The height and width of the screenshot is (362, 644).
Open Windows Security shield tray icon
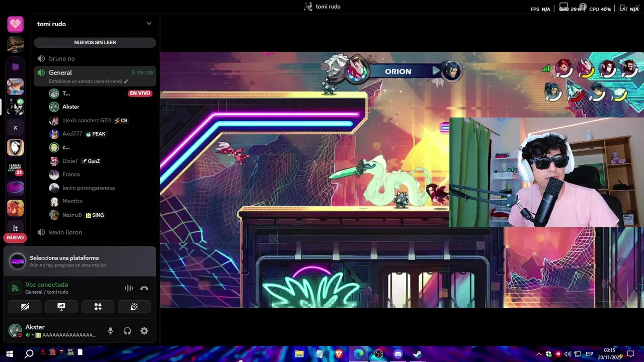pyautogui.click(x=548, y=354)
